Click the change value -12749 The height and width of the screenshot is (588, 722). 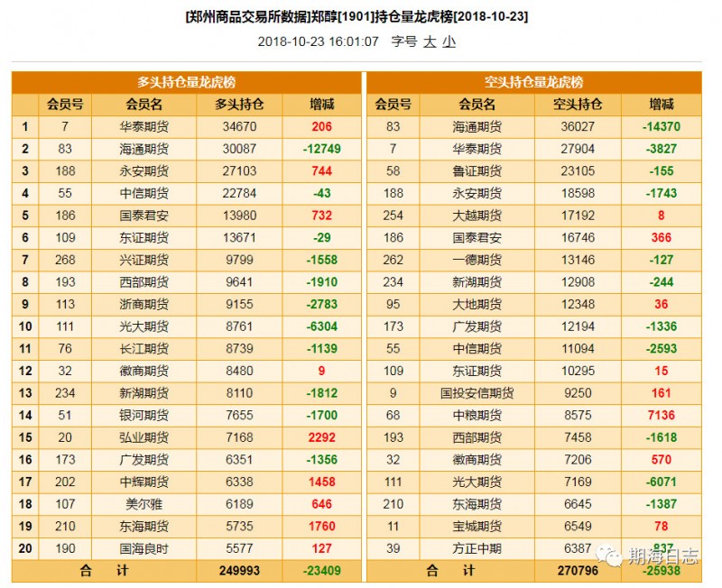tap(322, 149)
